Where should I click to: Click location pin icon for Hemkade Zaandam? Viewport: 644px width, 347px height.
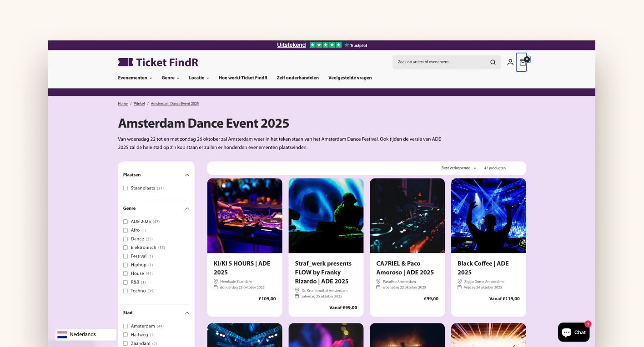click(216, 282)
